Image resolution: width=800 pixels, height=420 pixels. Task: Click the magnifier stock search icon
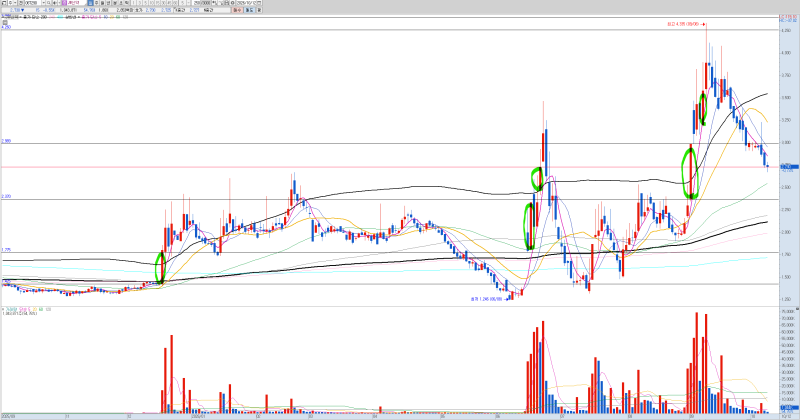pyautogui.click(x=48, y=3)
